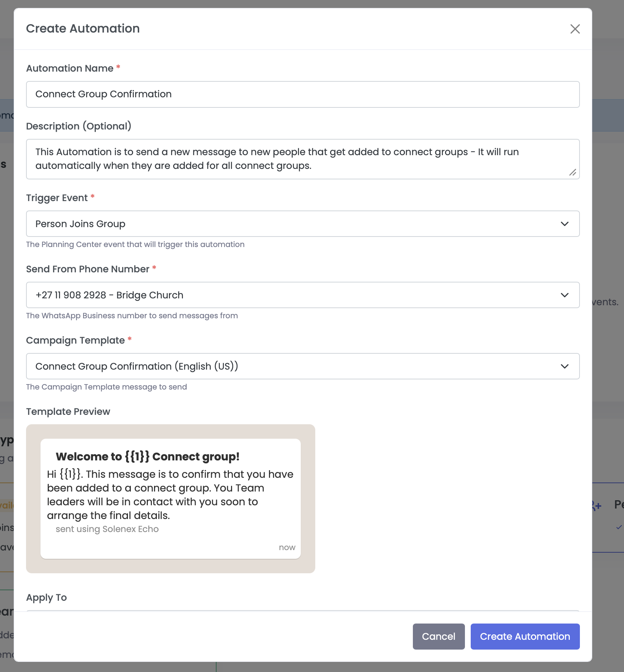
Task: Close the Create Automation dialog
Action: click(575, 29)
